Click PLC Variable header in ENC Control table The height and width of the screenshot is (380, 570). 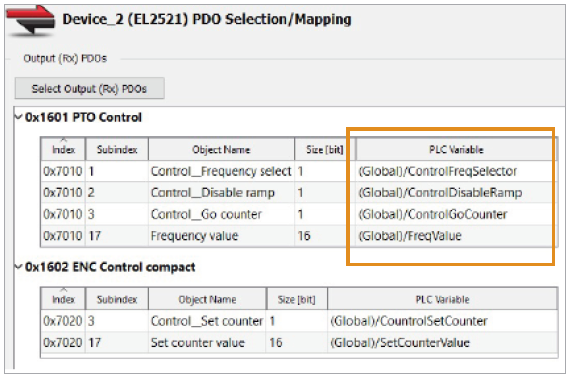tap(442, 299)
